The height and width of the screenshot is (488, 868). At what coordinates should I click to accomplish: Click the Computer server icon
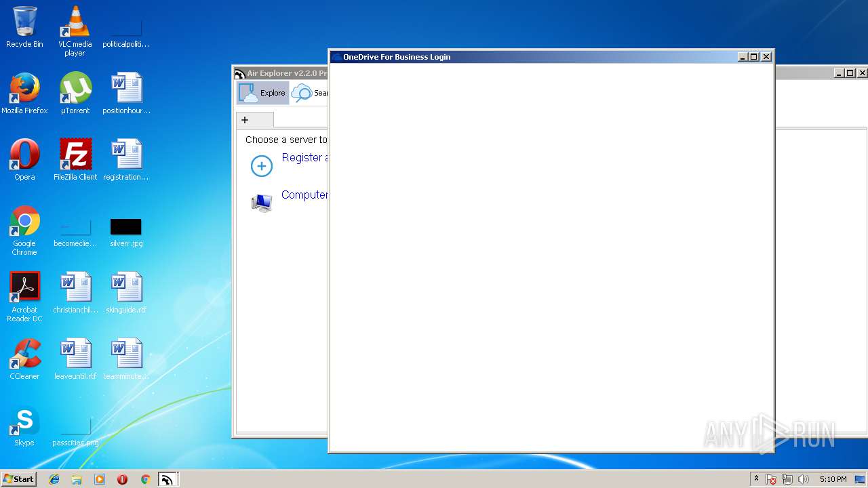(x=262, y=203)
